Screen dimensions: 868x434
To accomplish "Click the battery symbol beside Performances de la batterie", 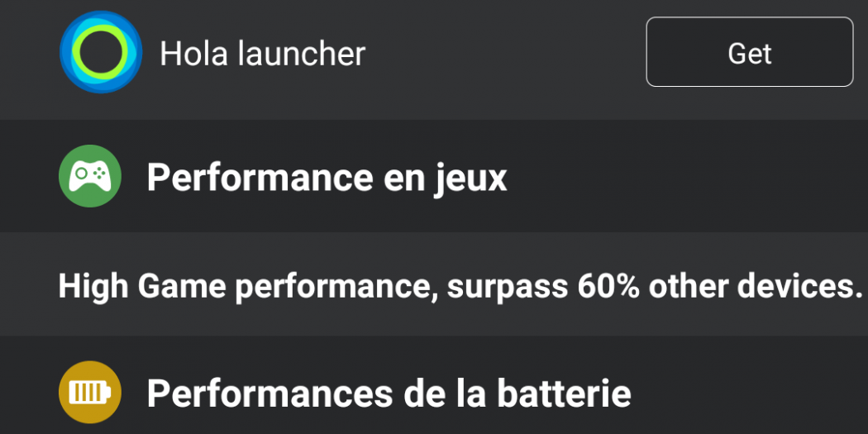I will click(x=90, y=393).
